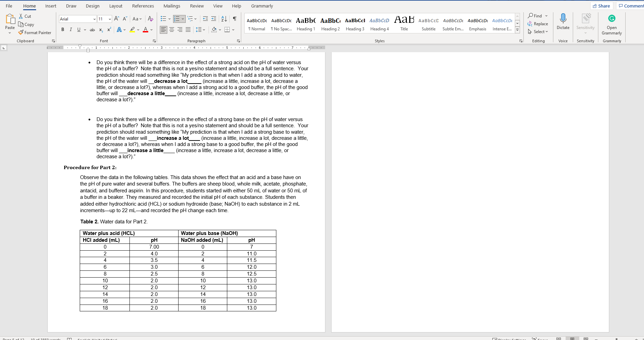
Task: Open the Sort dialog using the A-Z icon
Action: (x=224, y=19)
